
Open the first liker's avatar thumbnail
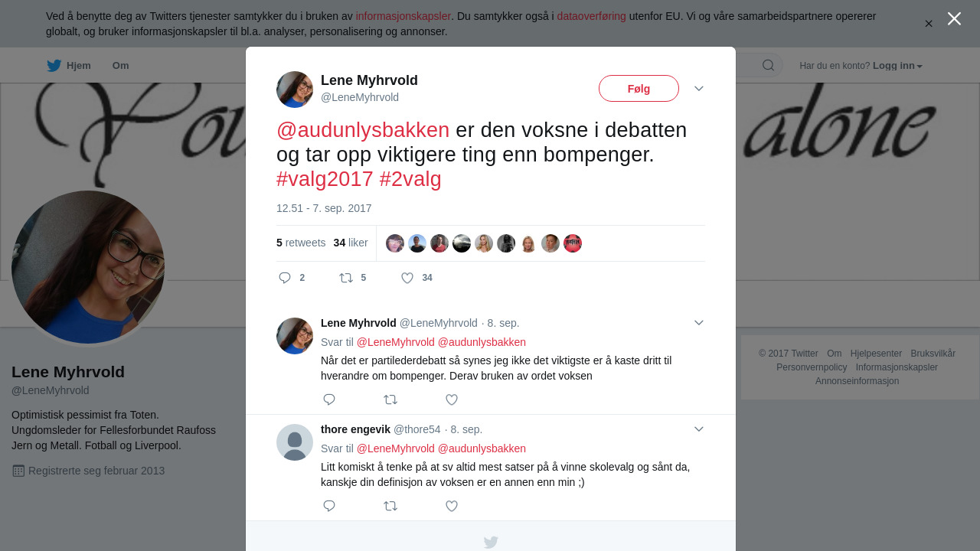tap(395, 243)
